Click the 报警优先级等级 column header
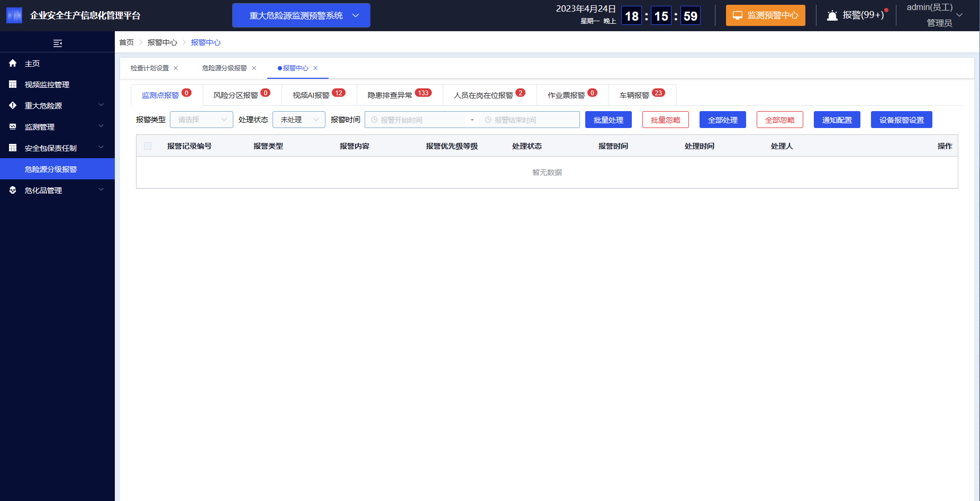 pos(452,146)
